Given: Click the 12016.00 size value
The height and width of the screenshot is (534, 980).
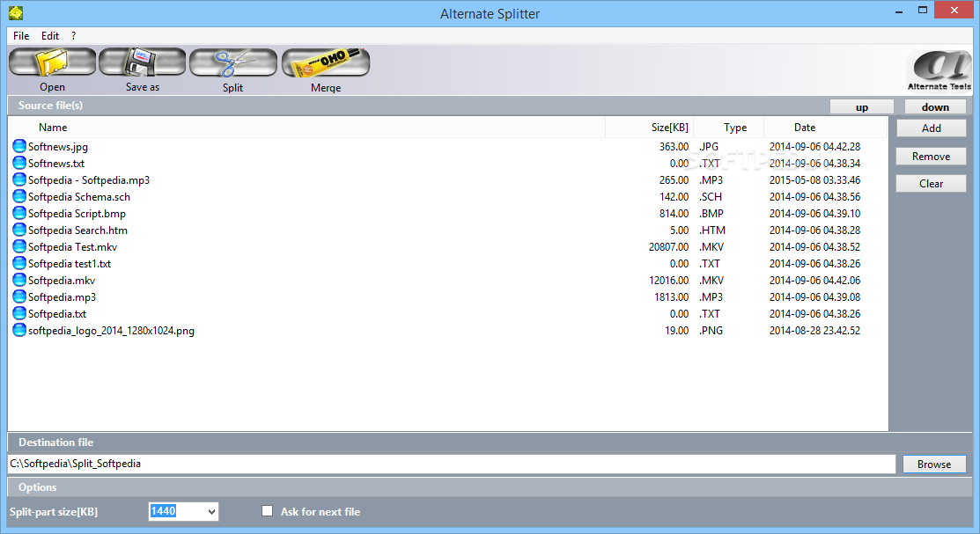Looking at the screenshot, I should [669, 281].
